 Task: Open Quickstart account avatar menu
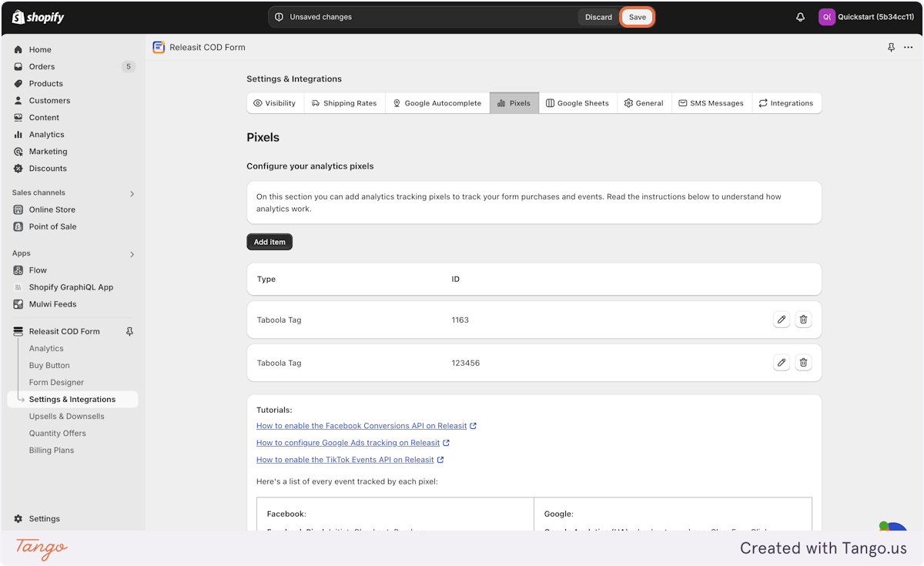826,17
